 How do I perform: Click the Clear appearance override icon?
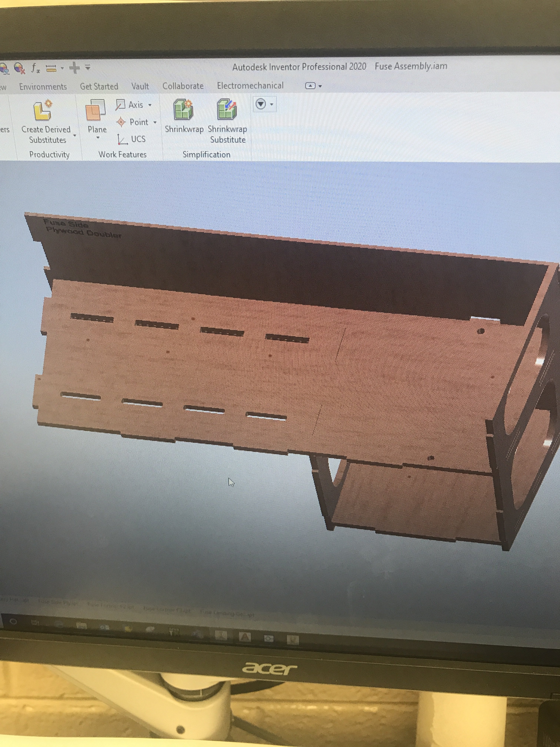point(20,68)
